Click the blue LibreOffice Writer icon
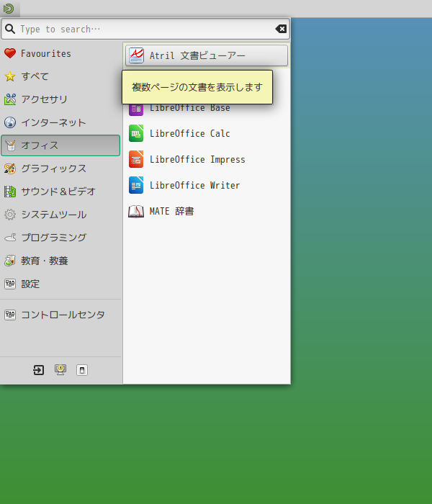 point(136,186)
